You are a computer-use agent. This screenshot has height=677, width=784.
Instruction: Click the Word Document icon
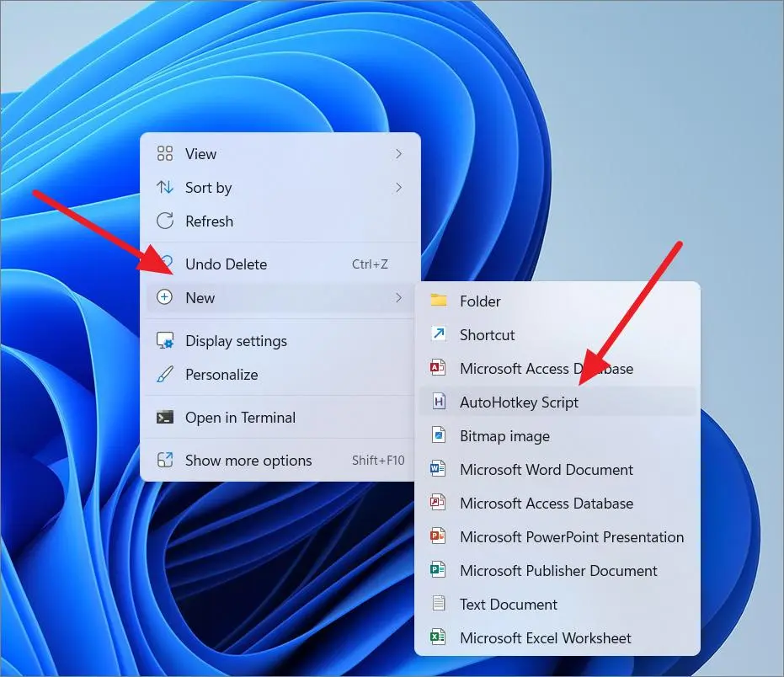click(438, 469)
